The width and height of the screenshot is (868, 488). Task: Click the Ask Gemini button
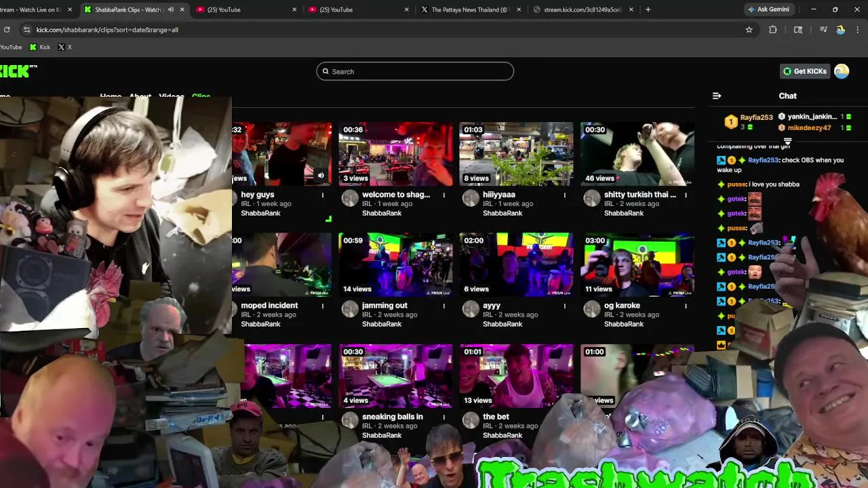pyautogui.click(x=768, y=9)
